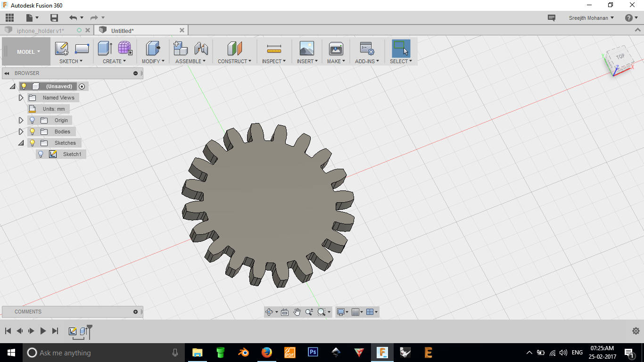This screenshot has height=362, width=644.
Task: Open the notifications speech bubble icon
Action: tap(551, 18)
